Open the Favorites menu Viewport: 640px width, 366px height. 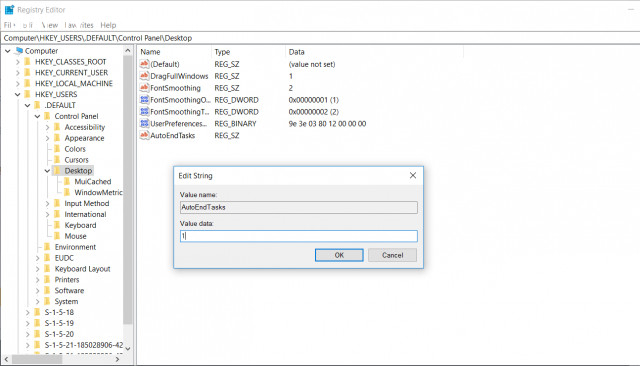[x=79, y=25]
